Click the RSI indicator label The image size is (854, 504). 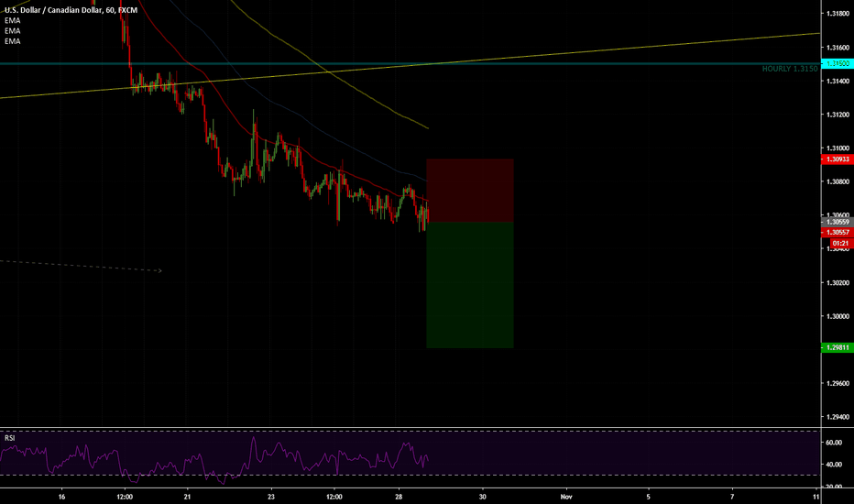click(10, 438)
